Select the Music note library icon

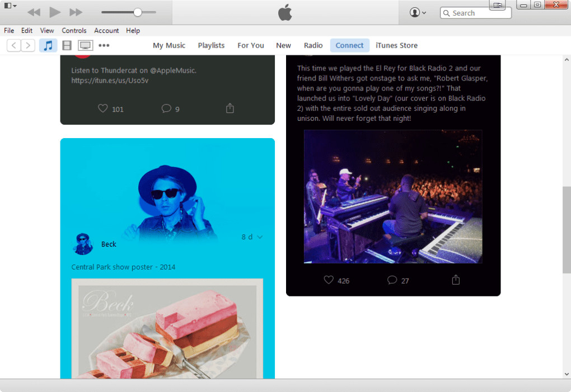pyautogui.click(x=48, y=45)
